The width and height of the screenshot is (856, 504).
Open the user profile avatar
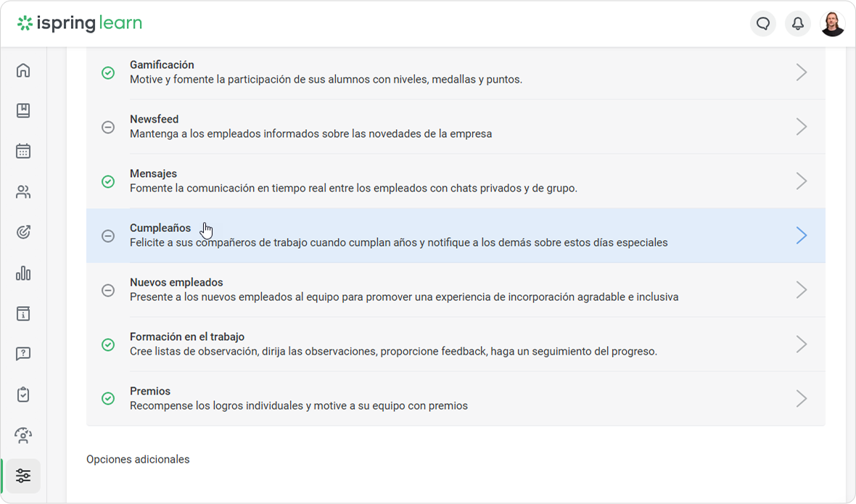point(832,24)
